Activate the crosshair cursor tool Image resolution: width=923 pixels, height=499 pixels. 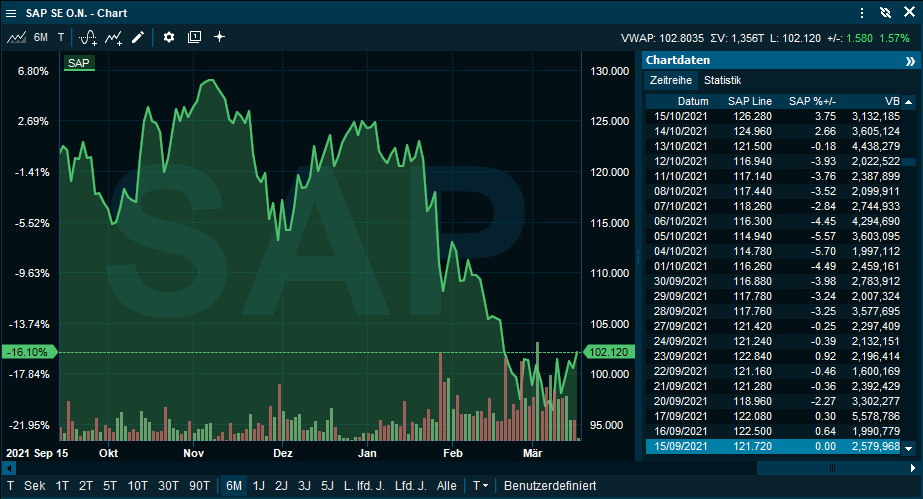(220, 37)
